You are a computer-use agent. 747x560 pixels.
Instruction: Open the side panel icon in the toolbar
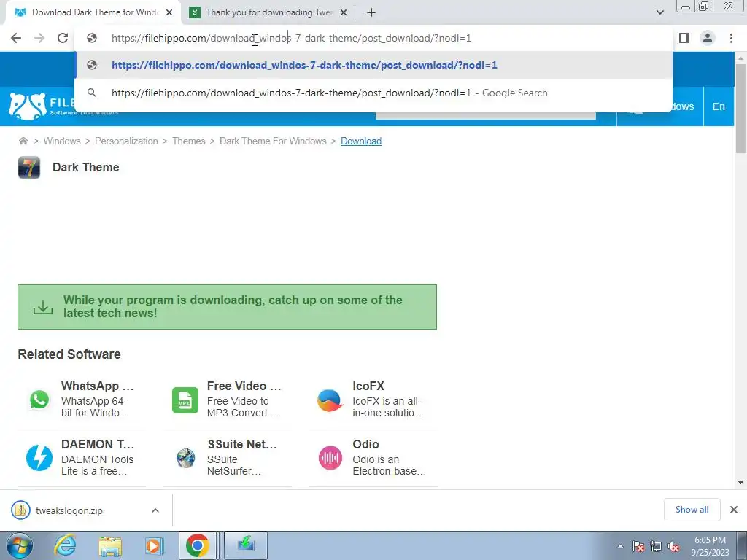coord(684,38)
